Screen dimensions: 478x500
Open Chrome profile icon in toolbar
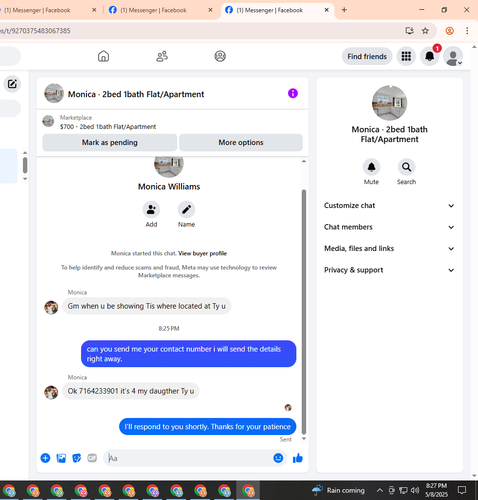tap(449, 31)
